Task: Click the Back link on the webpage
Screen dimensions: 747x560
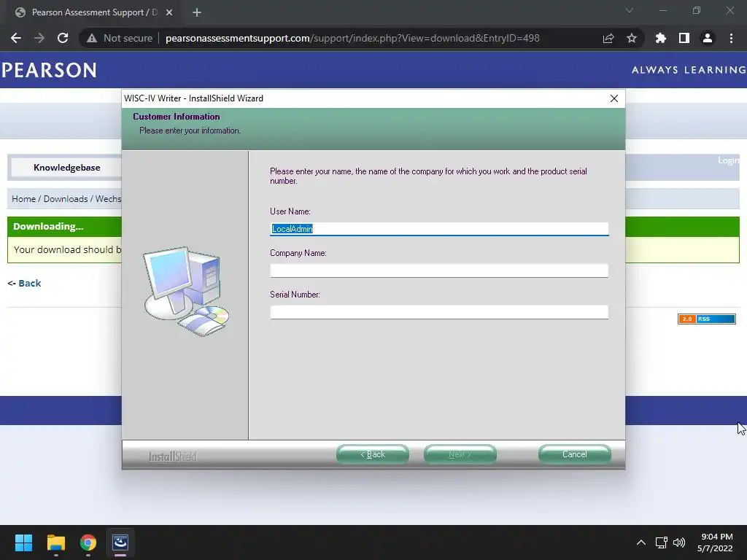Action: pyautogui.click(x=29, y=284)
